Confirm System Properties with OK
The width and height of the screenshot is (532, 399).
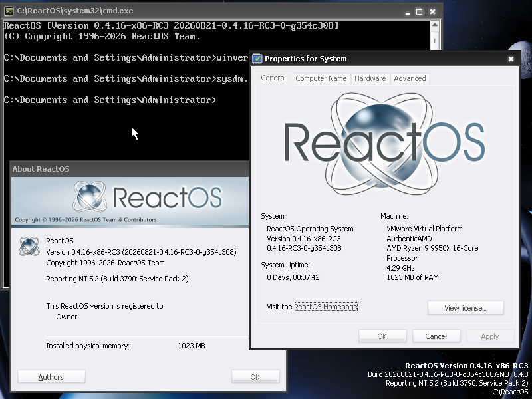point(382,336)
